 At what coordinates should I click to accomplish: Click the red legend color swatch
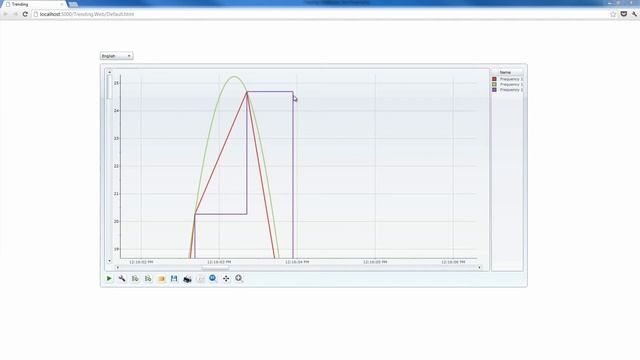pyautogui.click(x=494, y=79)
